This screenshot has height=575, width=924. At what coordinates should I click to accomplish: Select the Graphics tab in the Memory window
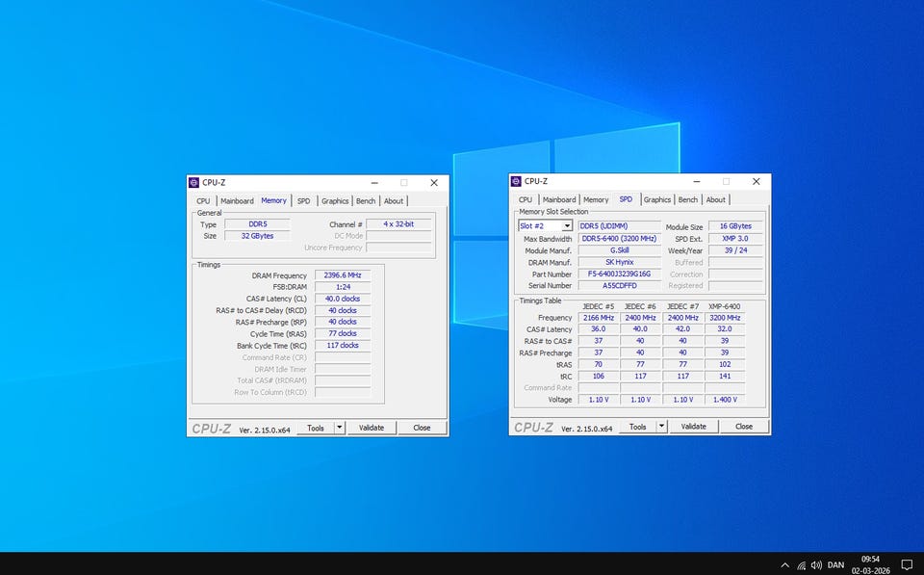[335, 201]
